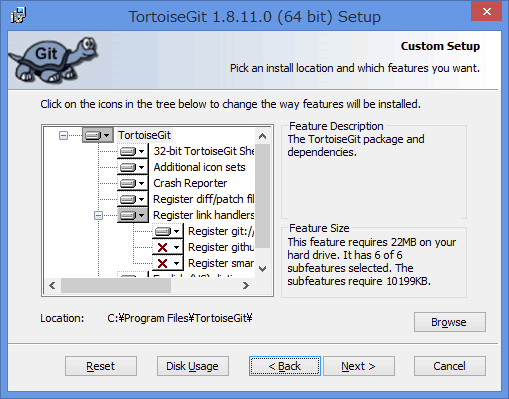Cancel the TortoiseGit setup

(450, 366)
